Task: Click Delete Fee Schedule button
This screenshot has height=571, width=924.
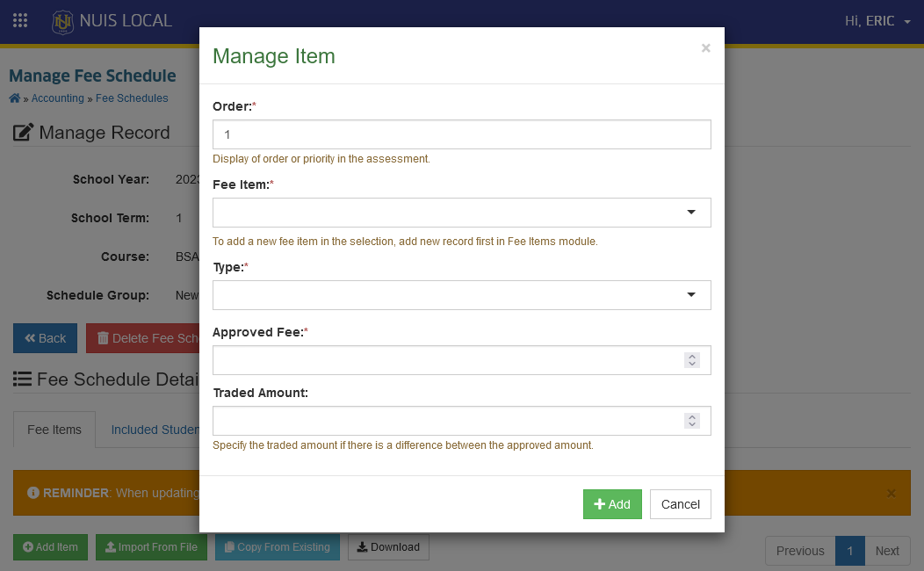Action: pos(142,338)
